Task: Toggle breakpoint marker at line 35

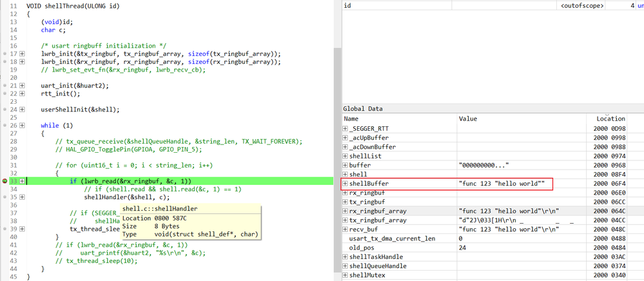Action: [x=4, y=197]
